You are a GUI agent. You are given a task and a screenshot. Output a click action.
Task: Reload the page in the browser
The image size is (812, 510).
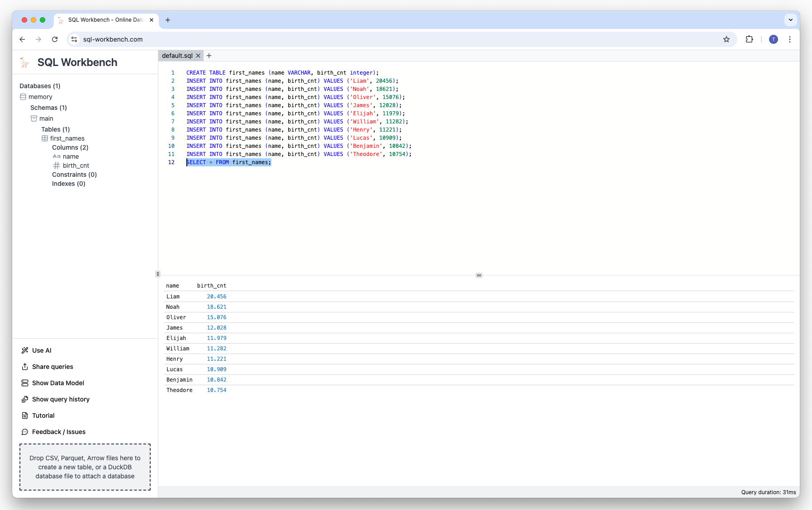click(55, 39)
